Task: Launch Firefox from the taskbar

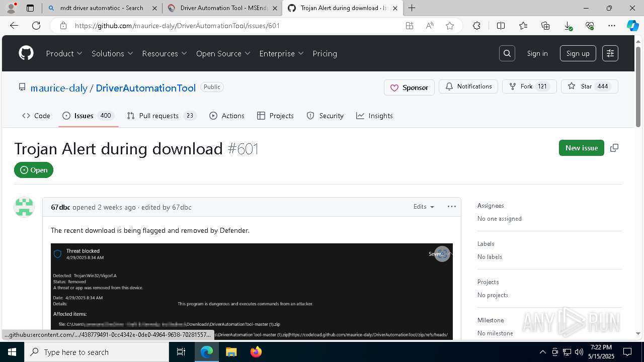Action: pos(256,352)
